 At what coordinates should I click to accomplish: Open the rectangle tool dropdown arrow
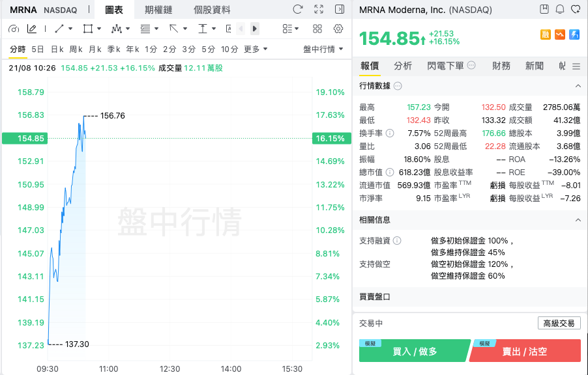tap(99, 29)
